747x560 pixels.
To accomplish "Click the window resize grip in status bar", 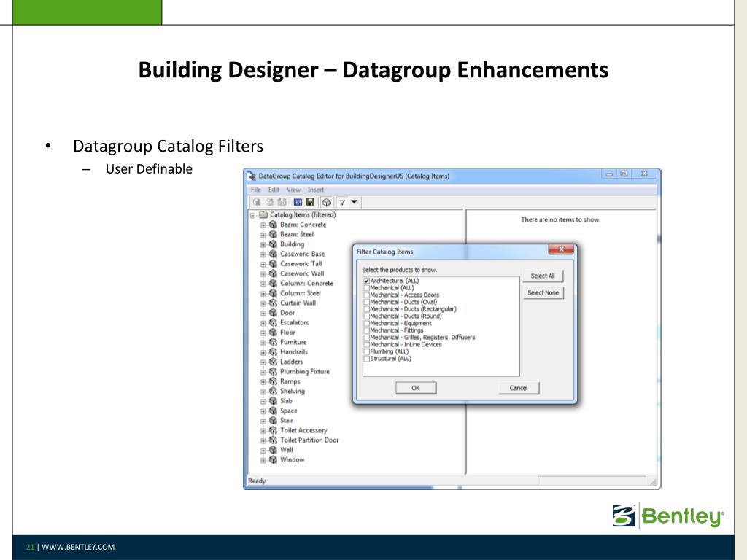I will click(653, 482).
